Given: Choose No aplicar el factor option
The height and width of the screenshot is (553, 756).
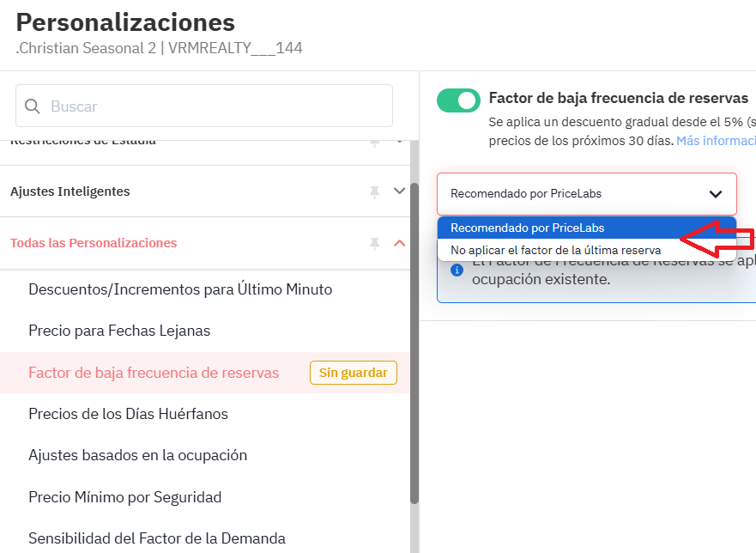Looking at the screenshot, I should point(587,250).
